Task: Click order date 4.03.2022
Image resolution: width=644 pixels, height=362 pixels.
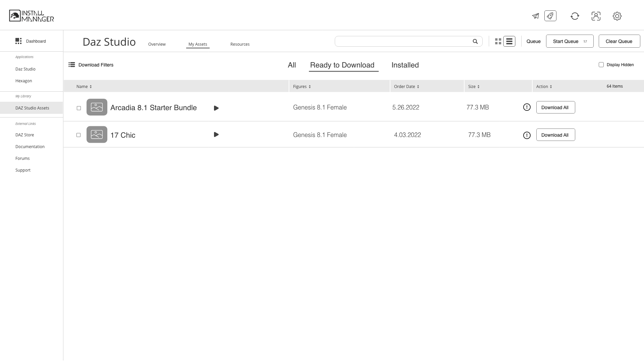Action: point(408,135)
